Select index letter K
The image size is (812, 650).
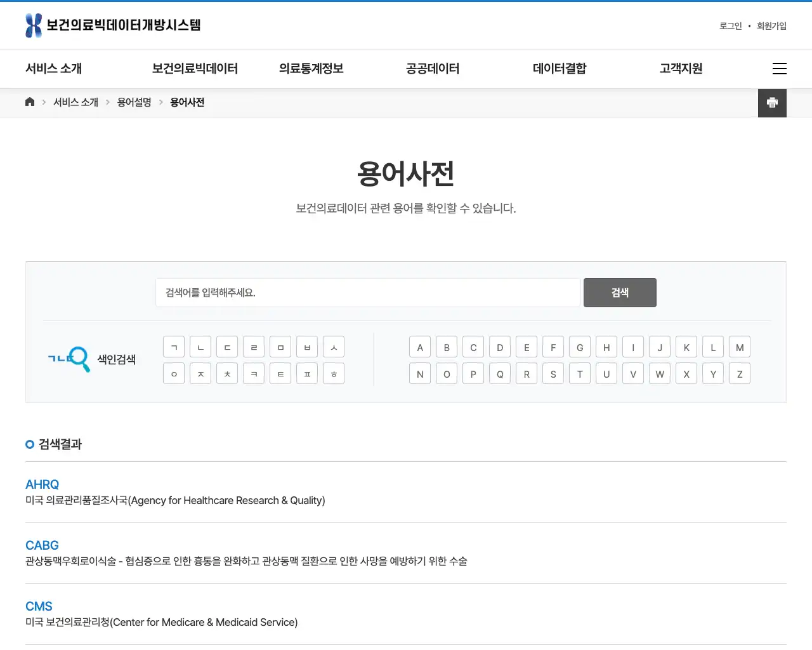click(686, 347)
